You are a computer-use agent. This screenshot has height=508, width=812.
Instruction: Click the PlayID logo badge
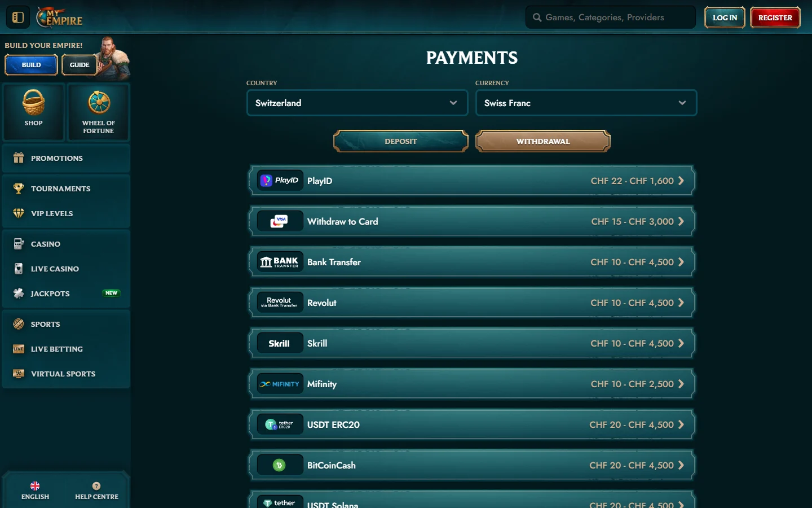click(x=280, y=181)
